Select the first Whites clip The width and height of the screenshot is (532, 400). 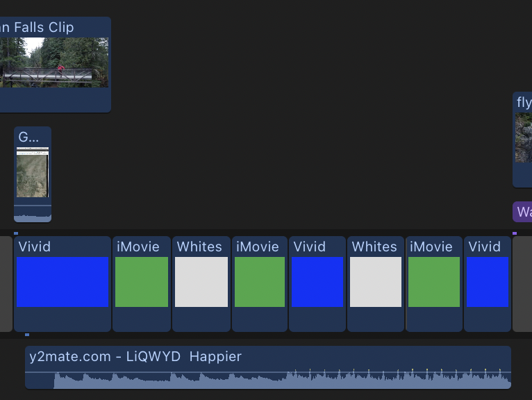click(x=201, y=282)
